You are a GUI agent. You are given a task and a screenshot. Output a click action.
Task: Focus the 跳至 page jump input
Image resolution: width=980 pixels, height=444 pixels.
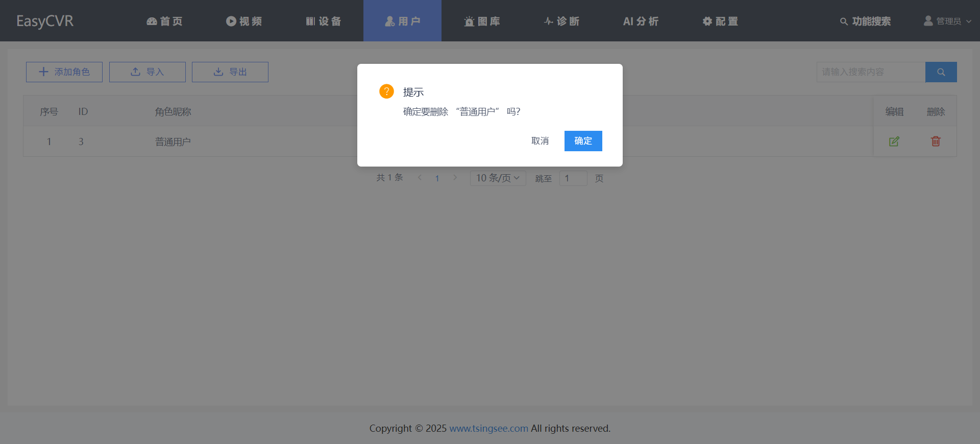point(573,178)
